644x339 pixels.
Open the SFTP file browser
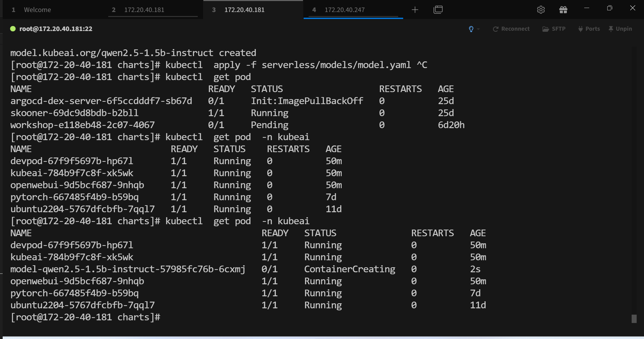tap(554, 29)
